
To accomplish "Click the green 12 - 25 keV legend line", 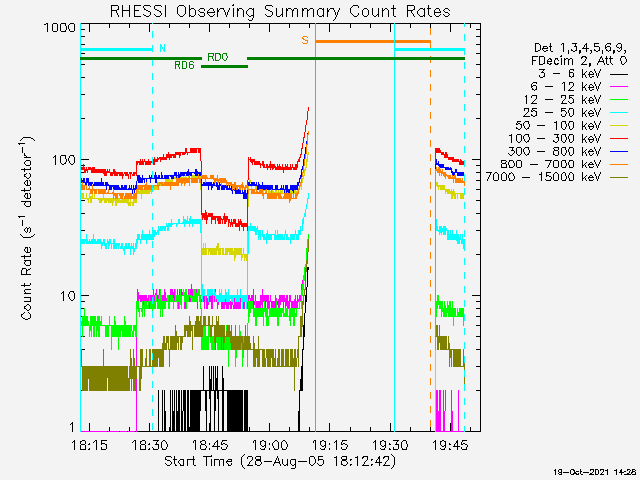I will [x=618, y=100].
